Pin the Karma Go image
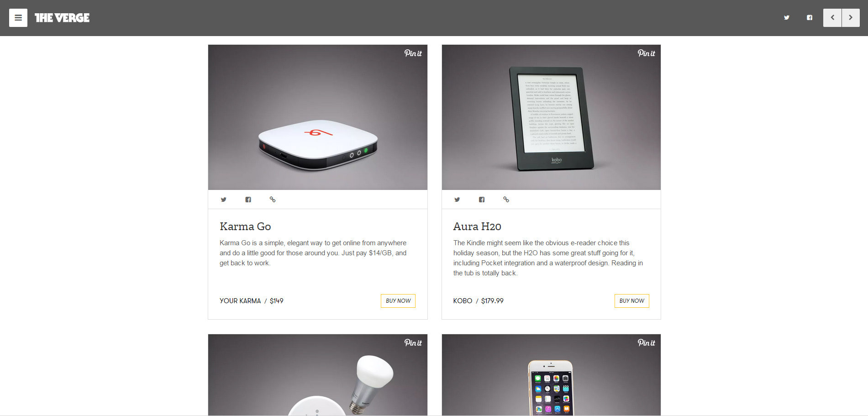This screenshot has width=868, height=416. (x=413, y=53)
